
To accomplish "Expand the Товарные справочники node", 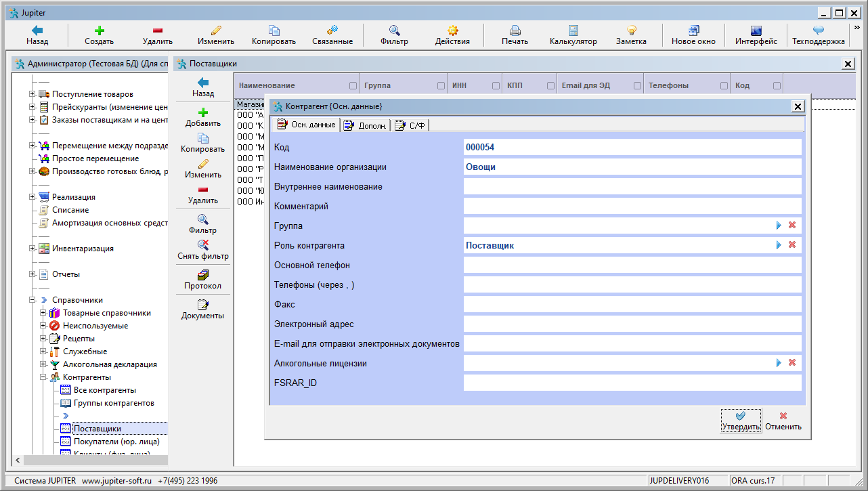I will 43,313.
